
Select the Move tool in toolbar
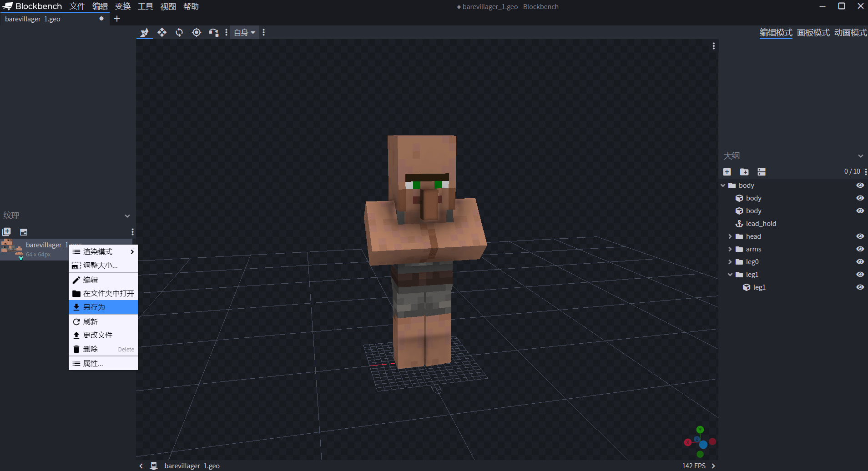pyautogui.click(x=145, y=32)
